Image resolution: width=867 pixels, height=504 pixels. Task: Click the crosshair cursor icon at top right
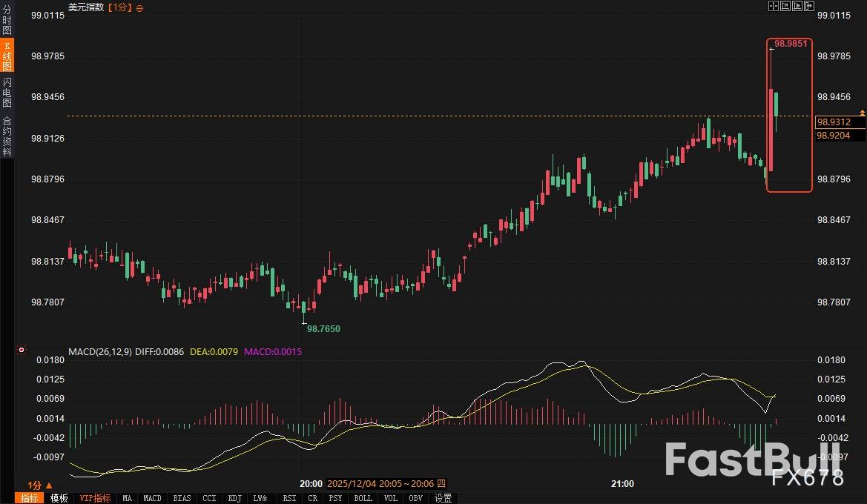(x=773, y=7)
